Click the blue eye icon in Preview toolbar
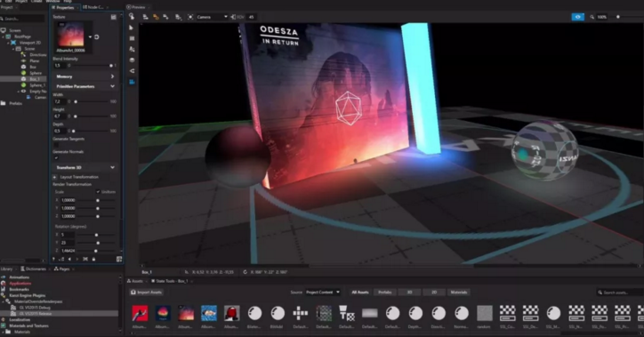Image resolution: width=644 pixels, height=337 pixels. click(x=577, y=17)
